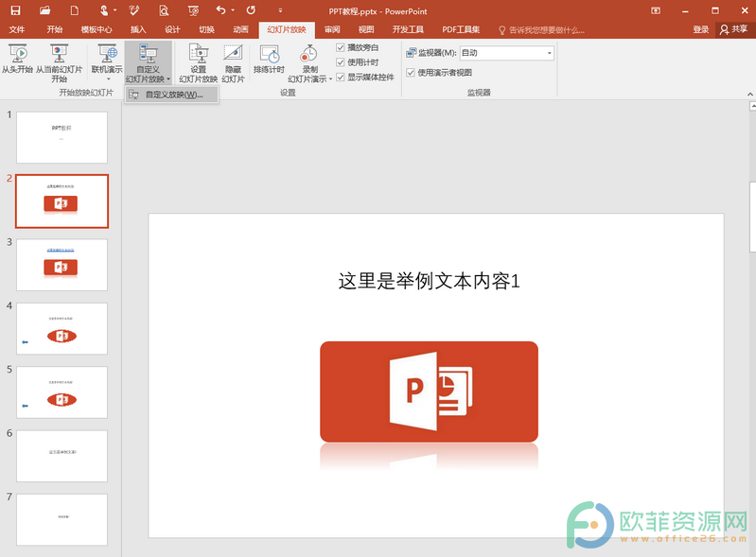The image size is (756, 557).
Task: Click the monitor icon beside 监视器(M)
Action: coord(412,53)
